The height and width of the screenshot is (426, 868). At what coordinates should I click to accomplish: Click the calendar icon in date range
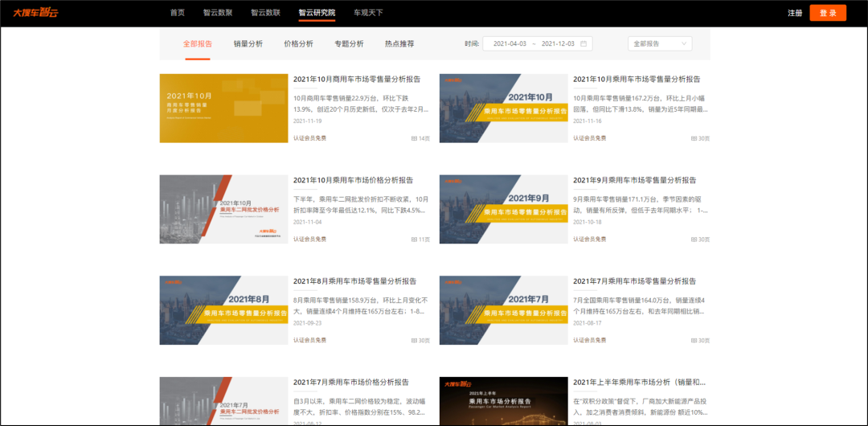click(x=583, y=43)
